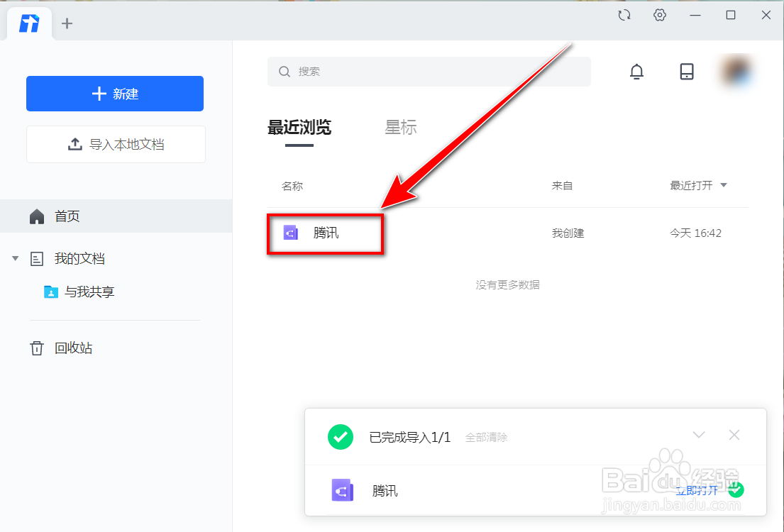Close the import completed panel

(734, 435)
